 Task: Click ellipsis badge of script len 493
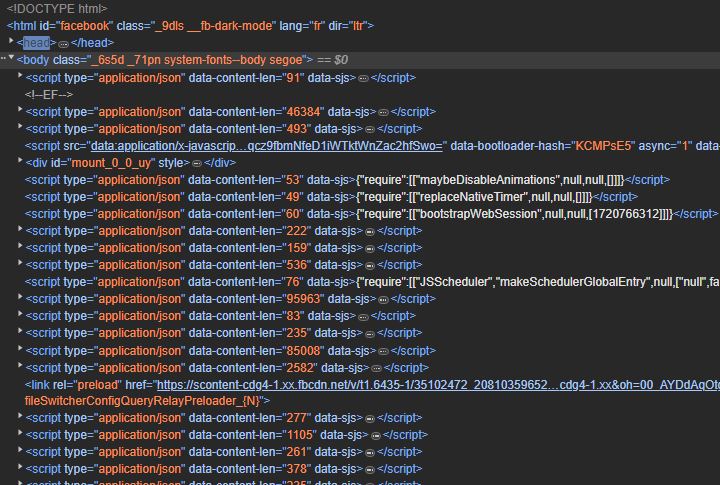(370, 130)
